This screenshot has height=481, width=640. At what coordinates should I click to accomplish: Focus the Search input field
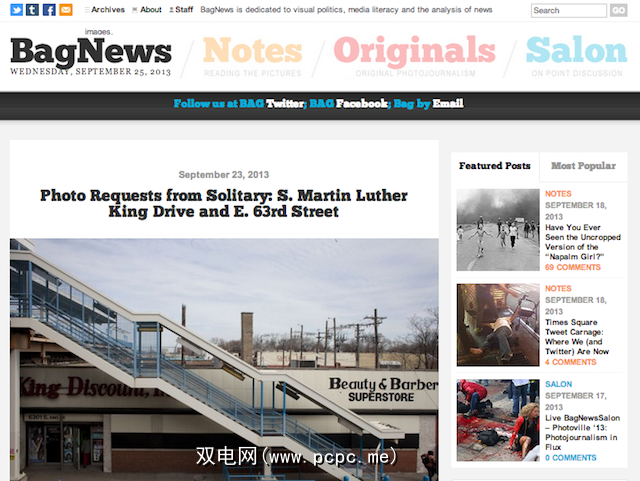pos(569,11)
